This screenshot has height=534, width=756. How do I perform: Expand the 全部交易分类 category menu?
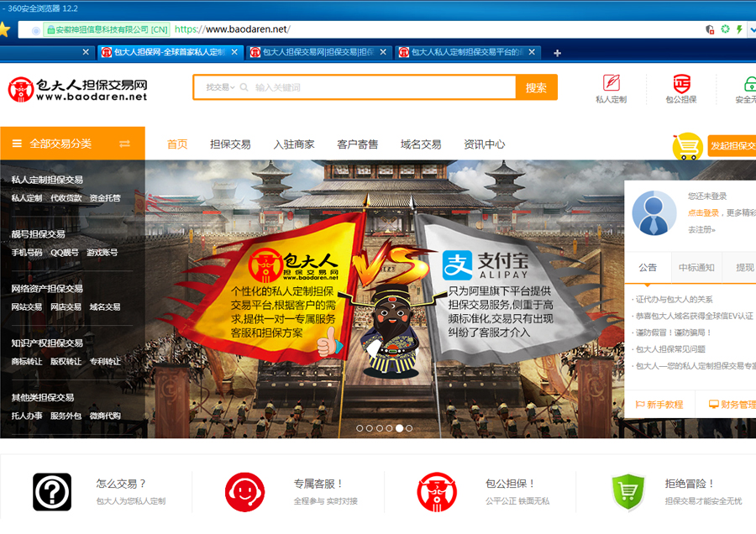pos(59,144)
